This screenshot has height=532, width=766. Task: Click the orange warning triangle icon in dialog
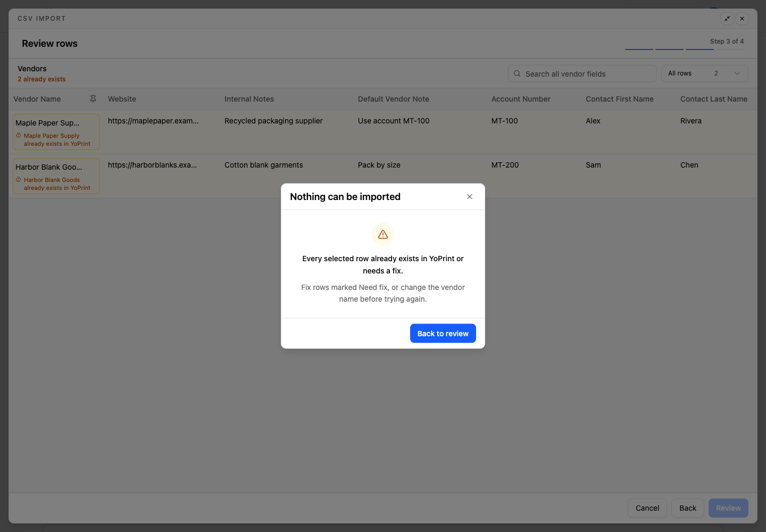click(x=383, y=235)
